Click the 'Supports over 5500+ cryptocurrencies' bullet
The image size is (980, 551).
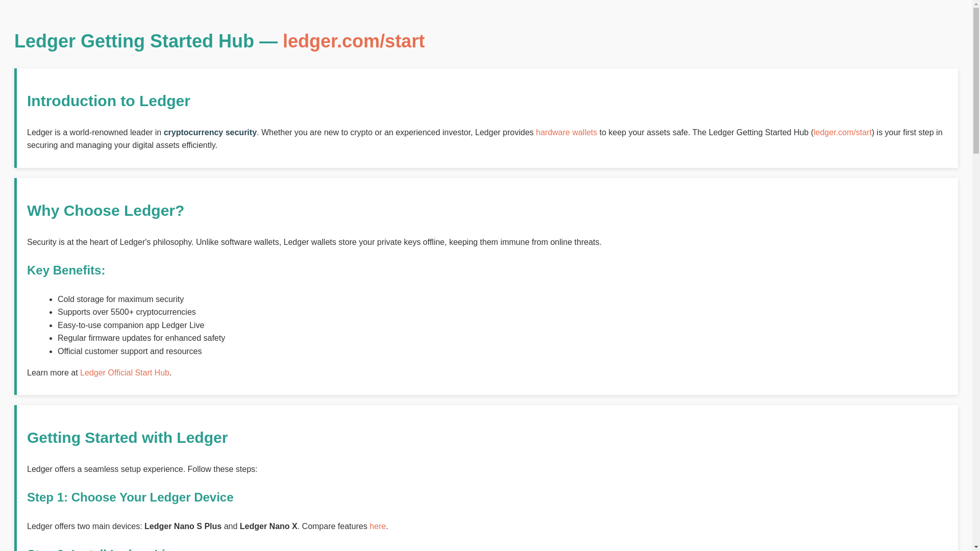point(127,312)
